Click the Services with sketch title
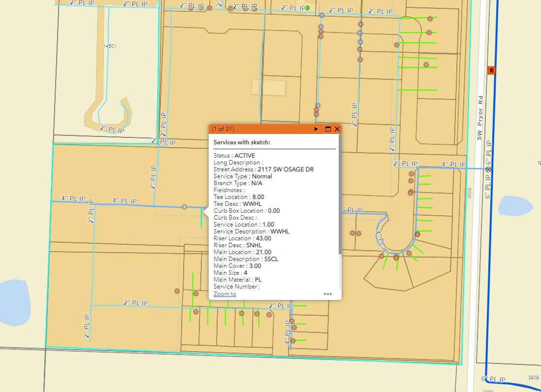Viewport: 541px width, 392px height. click(242, 142)
